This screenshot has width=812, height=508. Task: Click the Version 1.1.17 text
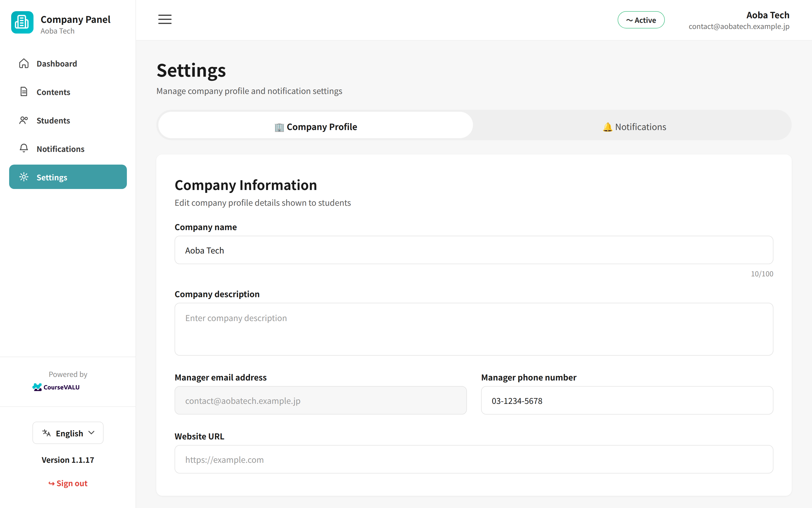click(68, 460)
